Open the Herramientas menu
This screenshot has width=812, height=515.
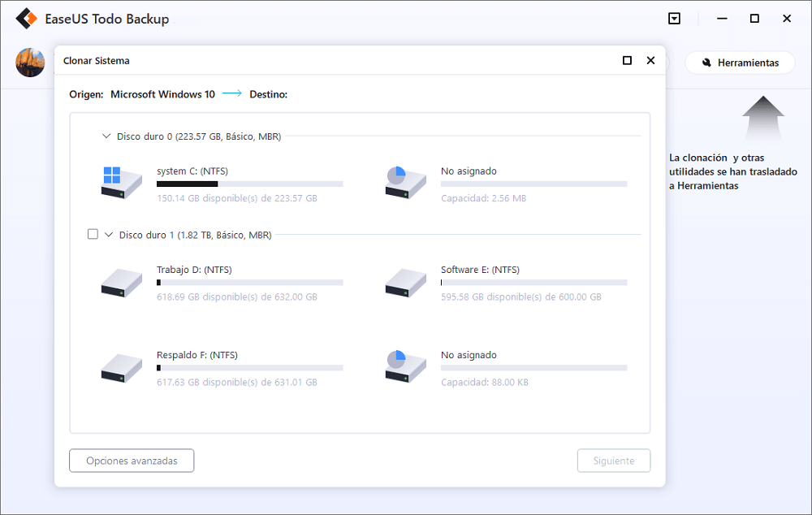coord(740,63)
